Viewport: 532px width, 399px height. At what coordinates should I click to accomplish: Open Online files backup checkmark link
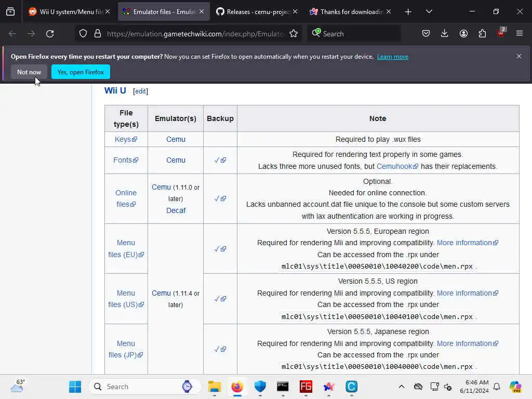point(220,198)
